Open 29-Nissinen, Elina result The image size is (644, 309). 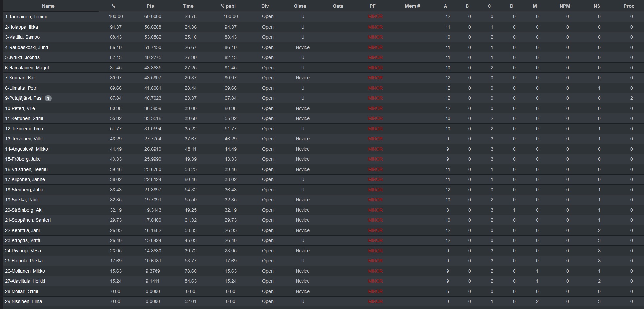23,301
